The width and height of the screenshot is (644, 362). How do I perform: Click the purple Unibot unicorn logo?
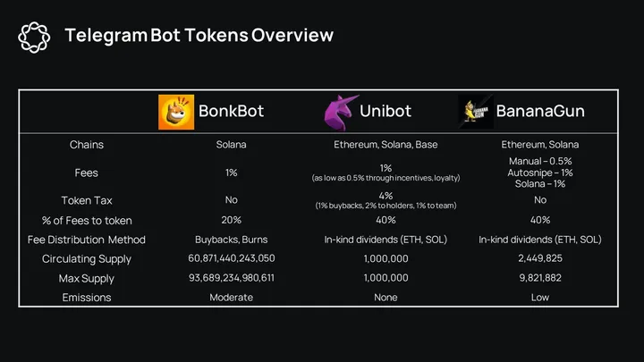(x=341, y=112)
